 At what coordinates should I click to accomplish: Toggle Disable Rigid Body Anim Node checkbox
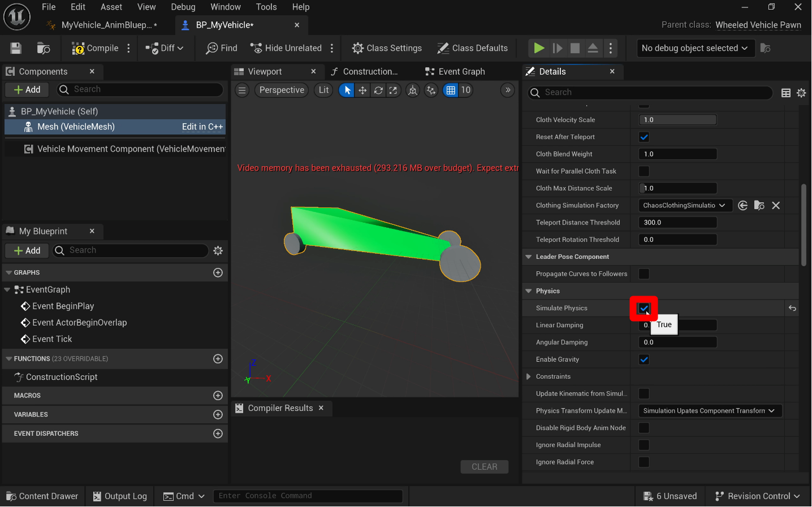(644, 428)
